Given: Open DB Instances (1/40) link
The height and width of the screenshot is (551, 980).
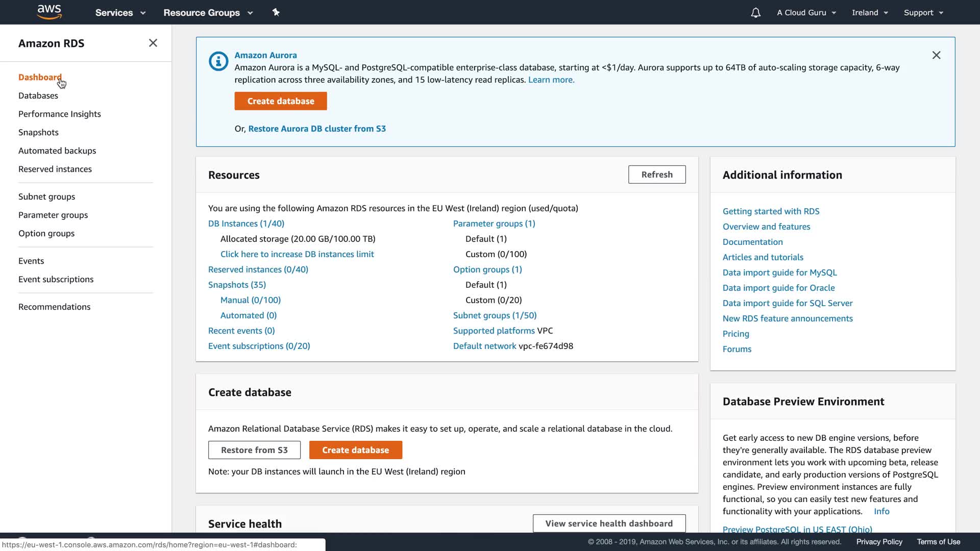Looking at the screenshot, I should 246,223.
